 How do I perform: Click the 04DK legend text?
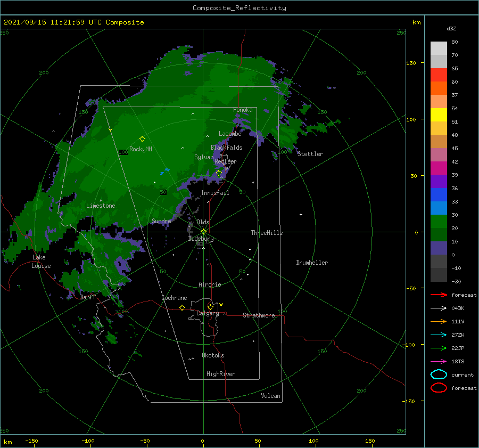(458, 308)
